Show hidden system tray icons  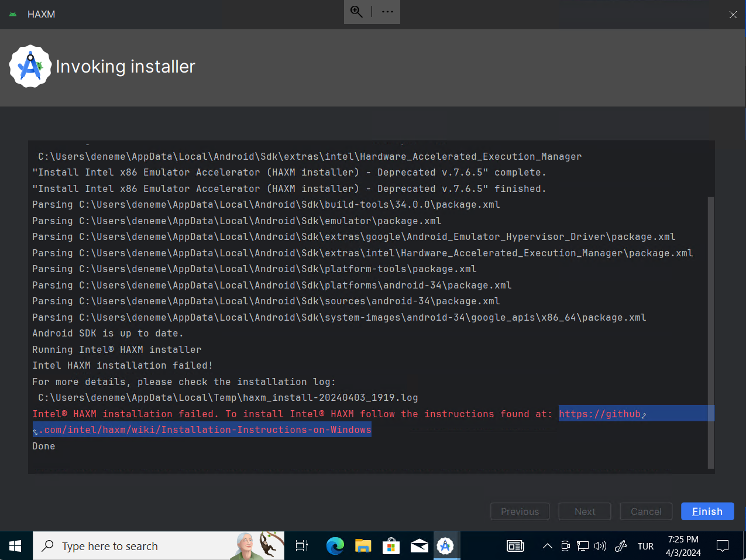coord(547,546)
